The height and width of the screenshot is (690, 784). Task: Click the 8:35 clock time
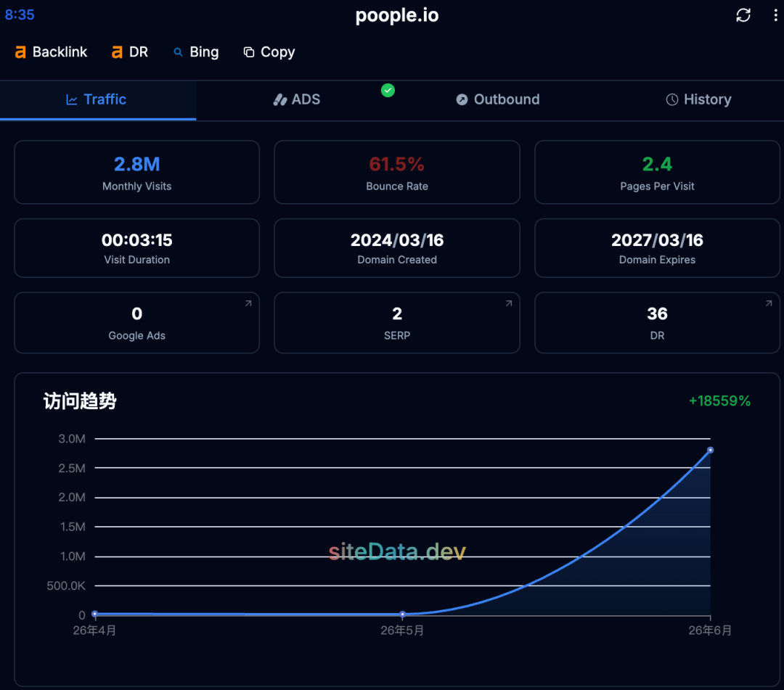tap(20, 15)
